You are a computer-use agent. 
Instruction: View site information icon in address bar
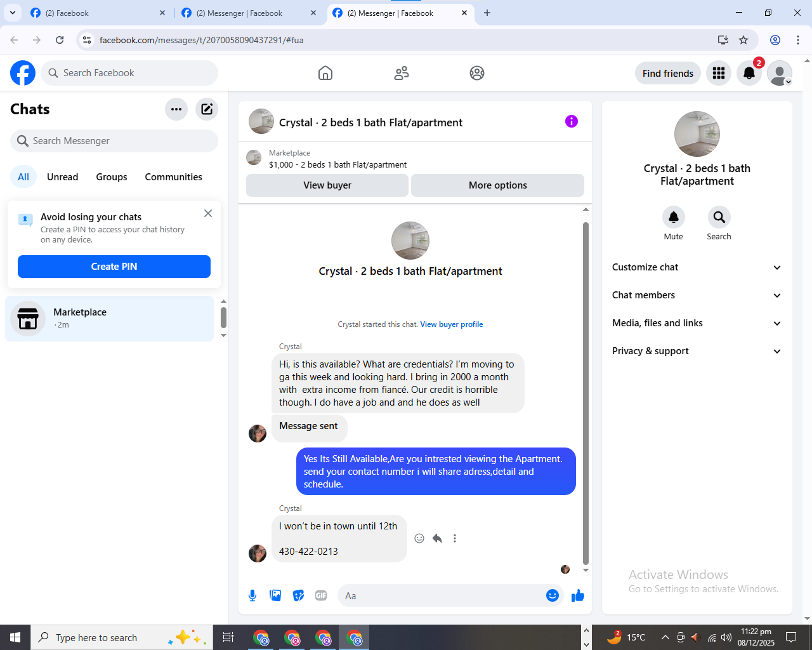pos(87,40)
